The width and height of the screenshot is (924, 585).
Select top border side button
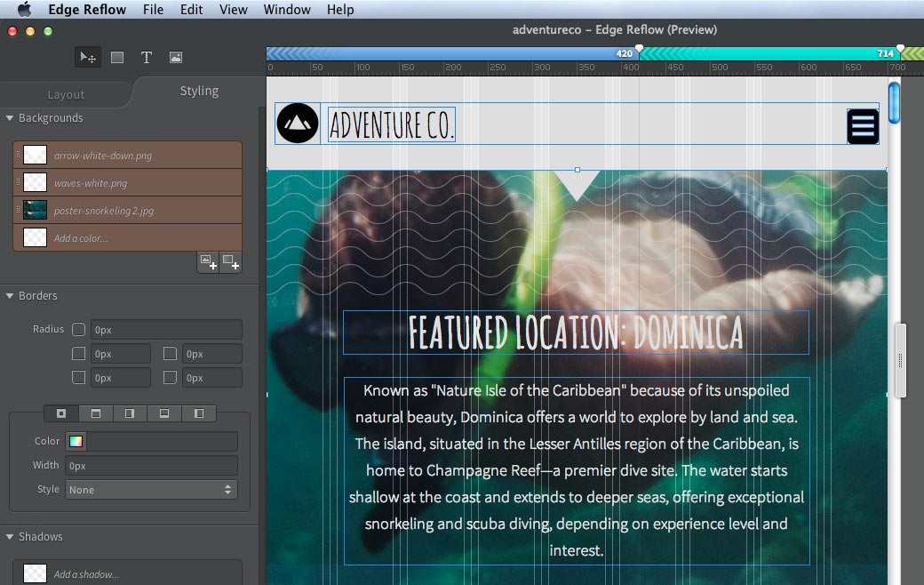95,413
